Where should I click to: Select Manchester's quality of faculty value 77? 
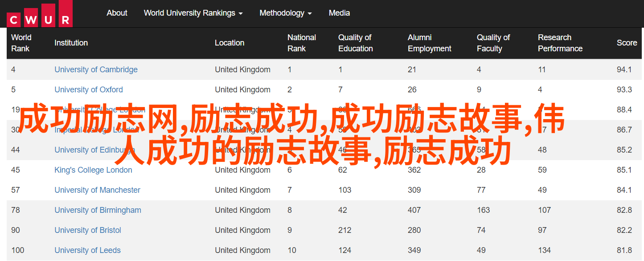click(481, 190)
